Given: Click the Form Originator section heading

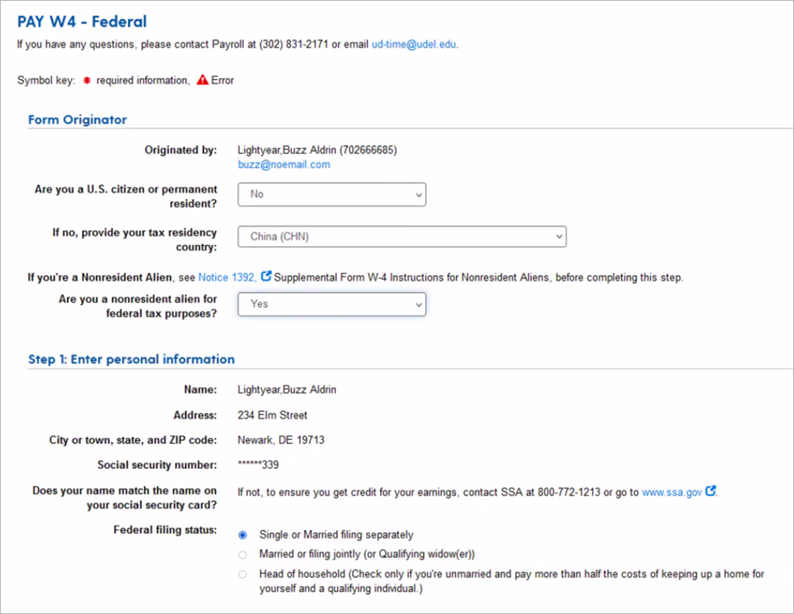Looking at the screenshot, I should [77, 120].
